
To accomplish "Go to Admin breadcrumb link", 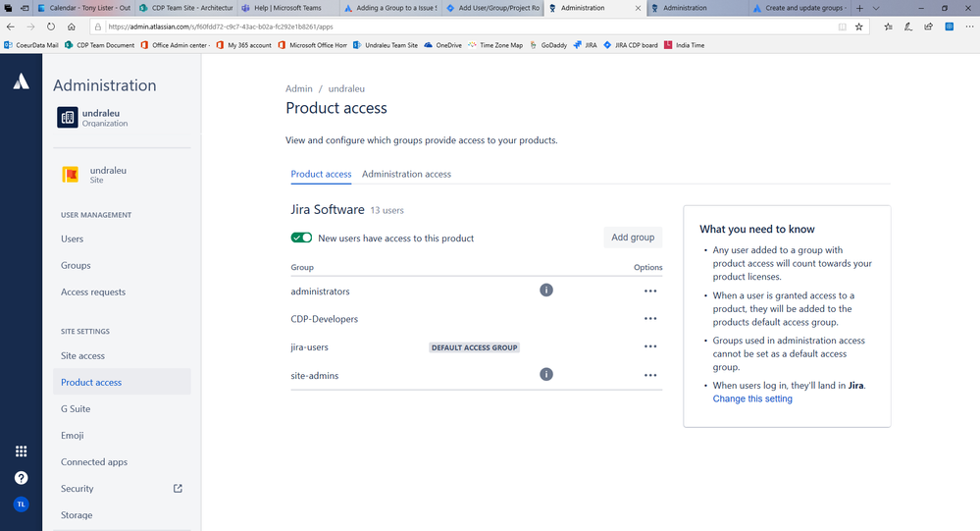I will tap(299, 88).
